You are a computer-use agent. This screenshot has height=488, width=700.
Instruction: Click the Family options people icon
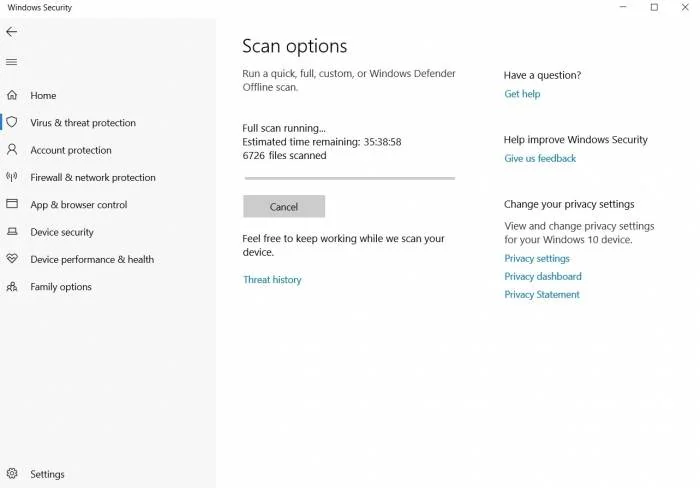coord(12,286)
